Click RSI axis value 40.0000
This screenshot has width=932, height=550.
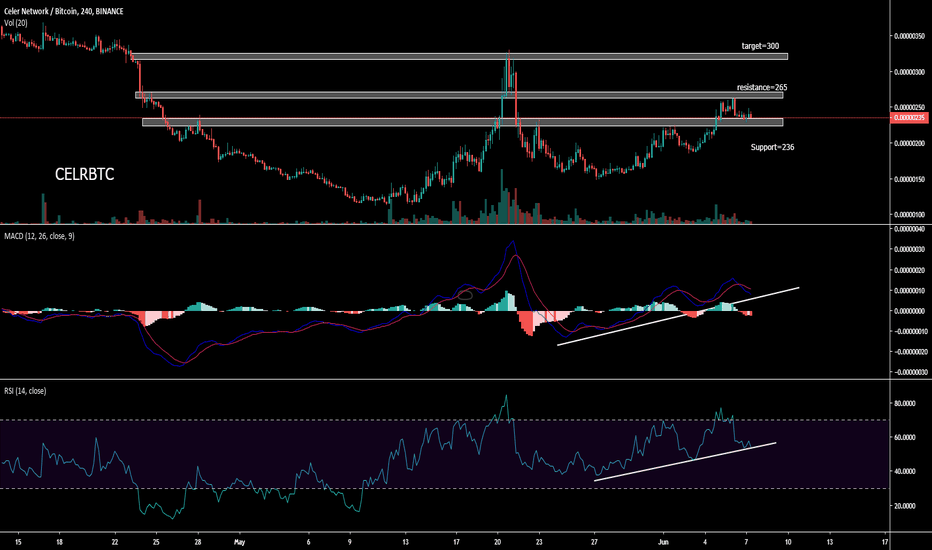tap(905, 472)
